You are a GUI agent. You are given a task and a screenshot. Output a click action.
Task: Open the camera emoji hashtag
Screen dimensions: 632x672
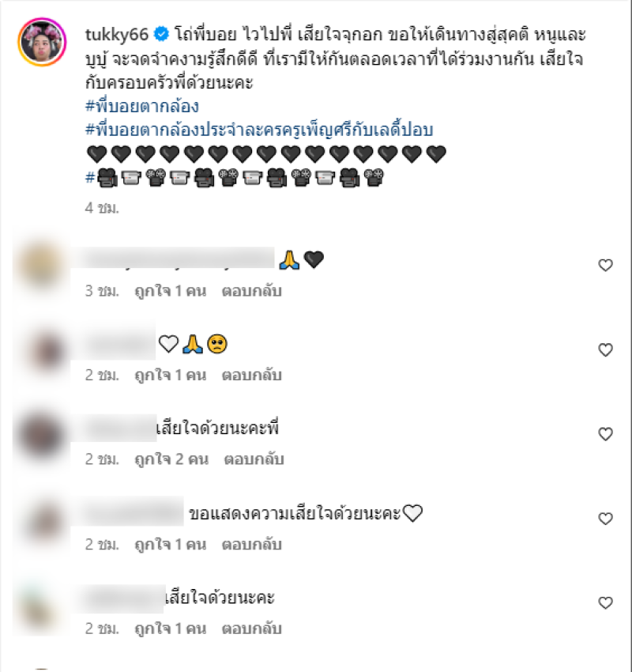(x=235, y=177)
